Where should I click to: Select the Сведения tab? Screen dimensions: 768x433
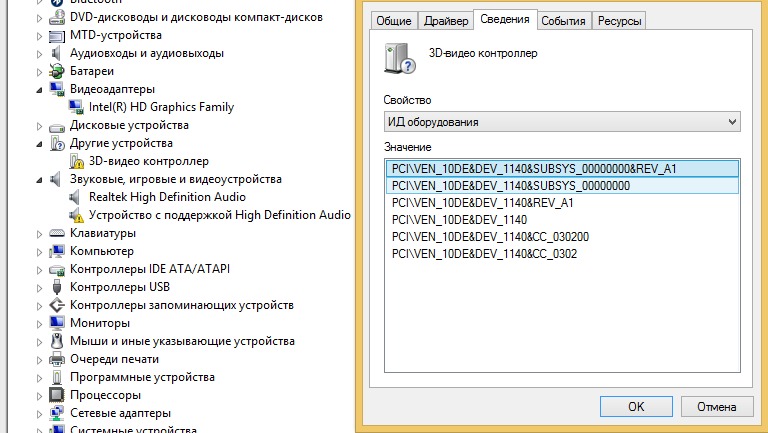coord(504,20)
